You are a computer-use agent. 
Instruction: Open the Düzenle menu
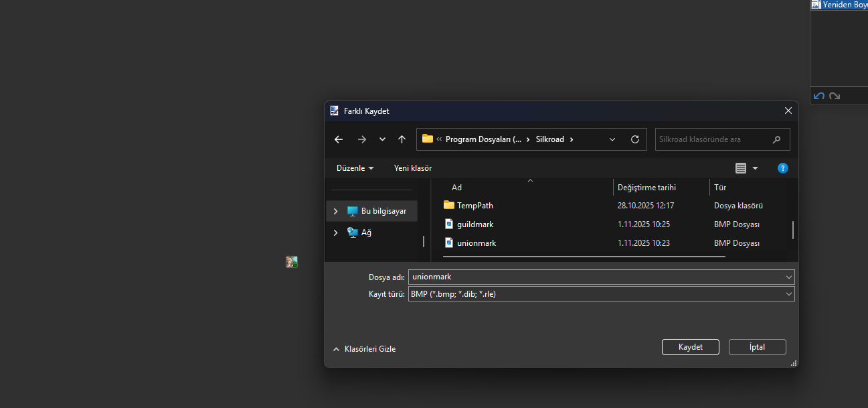click(355, 168)
